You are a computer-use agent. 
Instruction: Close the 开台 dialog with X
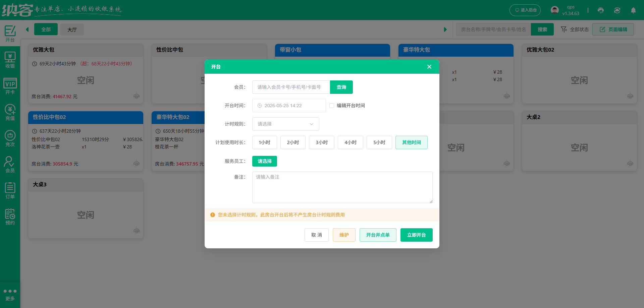pos(429,67)
